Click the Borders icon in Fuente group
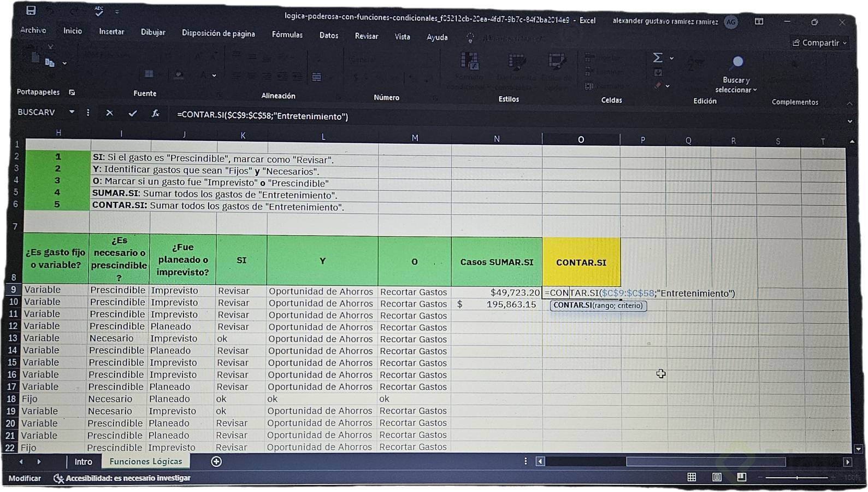Screen dimensions: 868x492 [149, 74]
